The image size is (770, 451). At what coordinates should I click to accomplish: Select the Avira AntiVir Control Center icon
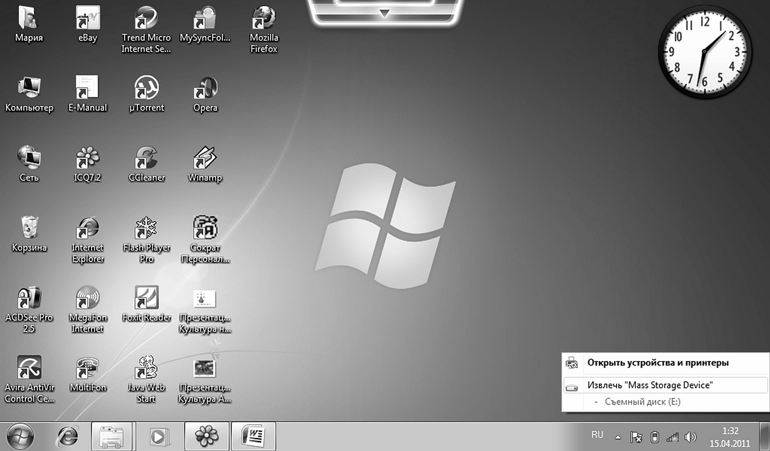(x=29, y=368)
